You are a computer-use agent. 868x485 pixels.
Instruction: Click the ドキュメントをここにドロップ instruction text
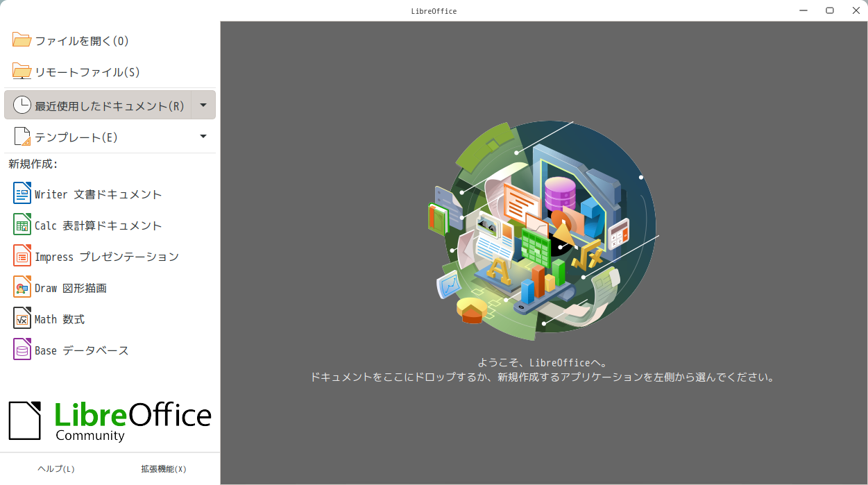(542, 378)
